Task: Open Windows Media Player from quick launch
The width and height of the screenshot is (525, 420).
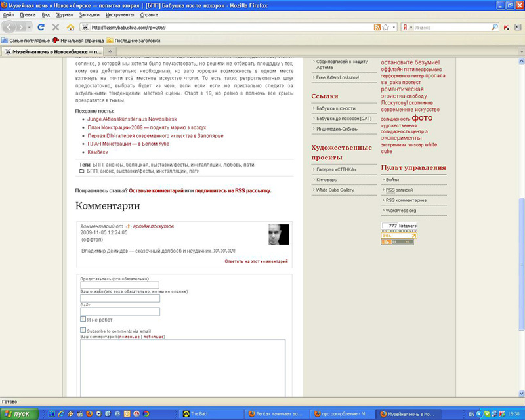Action: [x=98, y=413]
